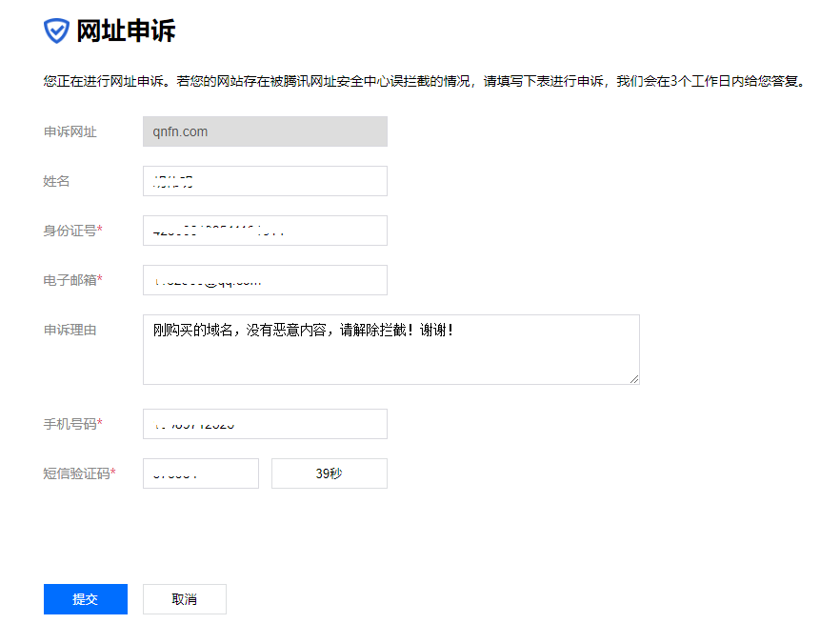Click the 身份证号 required field label
Image resolution: width=820 pixels, height=644 pixels.
72,231
